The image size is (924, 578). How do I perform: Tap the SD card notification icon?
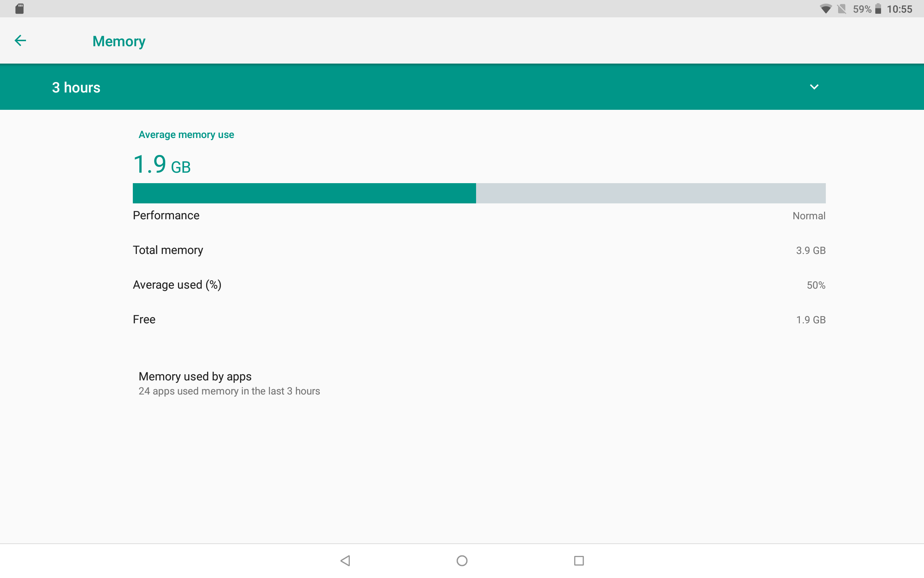(x=19, y=9)
